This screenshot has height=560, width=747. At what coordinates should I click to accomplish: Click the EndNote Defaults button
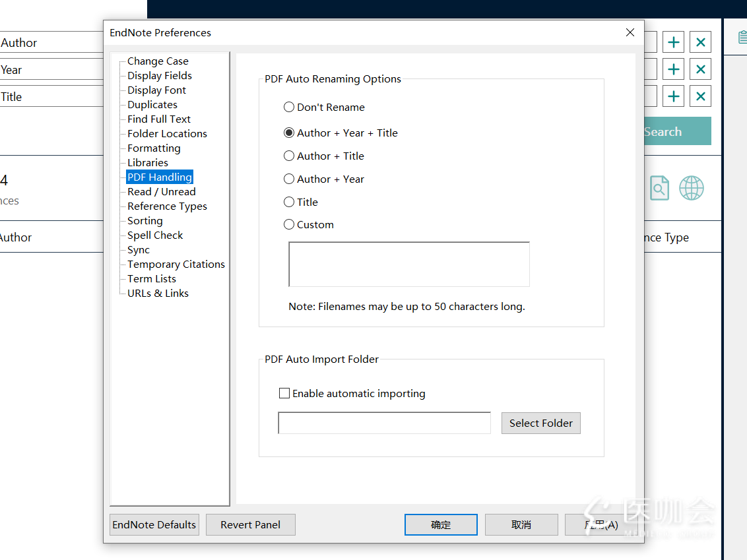coord(154,525)
